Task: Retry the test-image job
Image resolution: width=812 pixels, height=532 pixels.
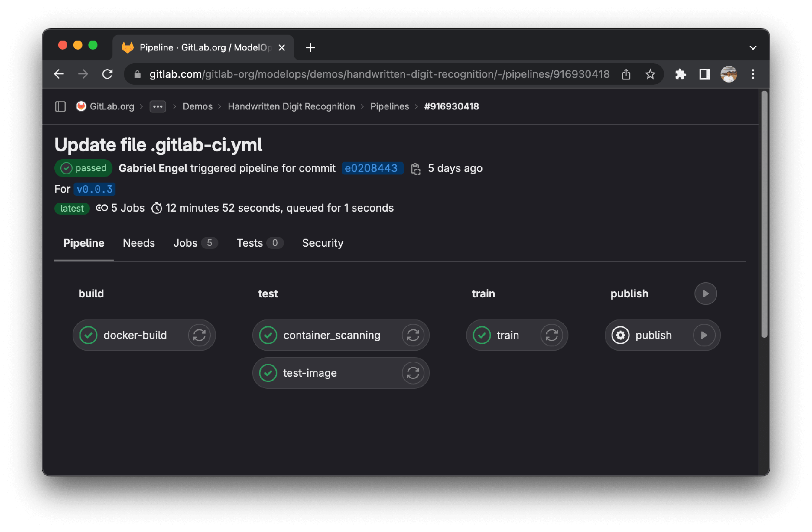Action: coord(413,373)
